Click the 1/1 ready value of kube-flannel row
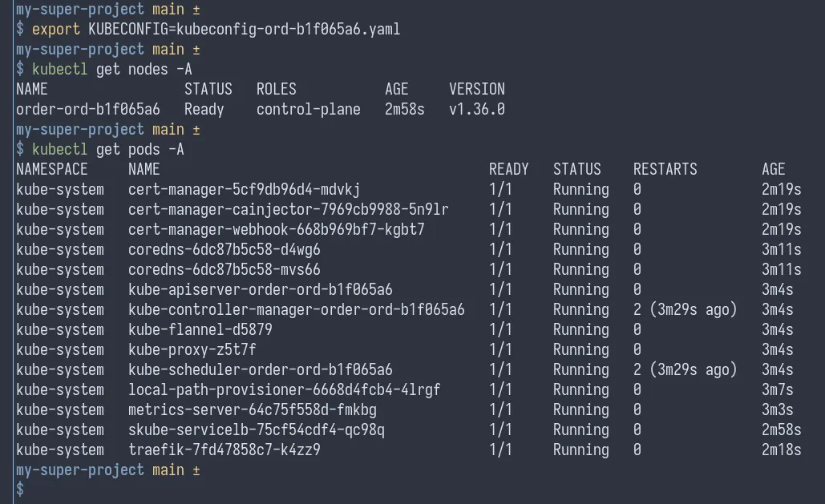Screen dimensions: 825x504 [x=500, y=330]
